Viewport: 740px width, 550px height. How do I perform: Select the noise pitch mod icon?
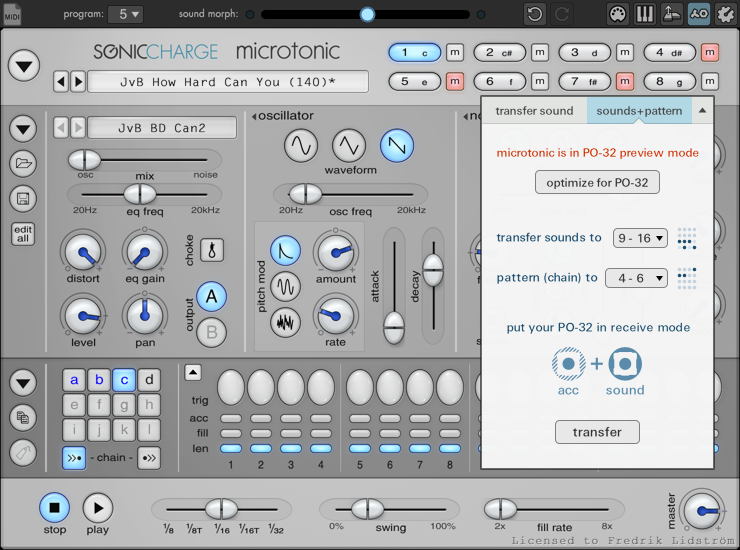click(286, 322)
